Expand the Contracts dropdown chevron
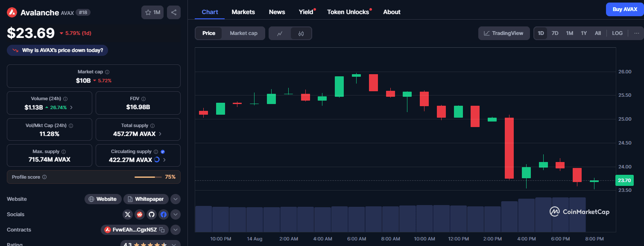Image resolution: width=644 pixels, height=246 pixels. (176, 230)
